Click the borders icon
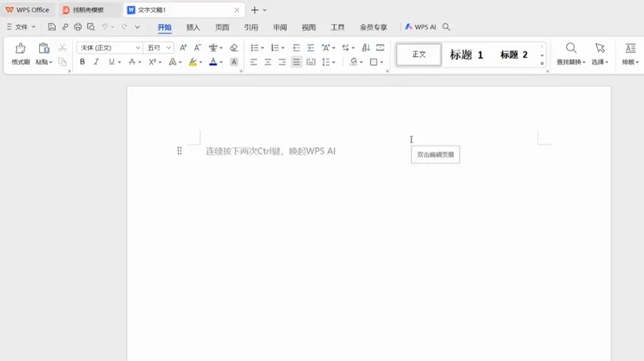 click(x=373, y=62)
